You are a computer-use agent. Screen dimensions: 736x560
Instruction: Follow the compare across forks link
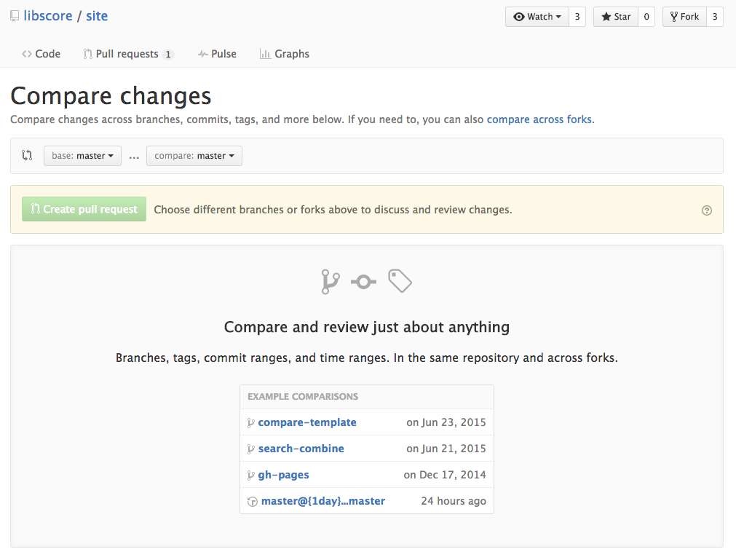[x=539, y=119]
